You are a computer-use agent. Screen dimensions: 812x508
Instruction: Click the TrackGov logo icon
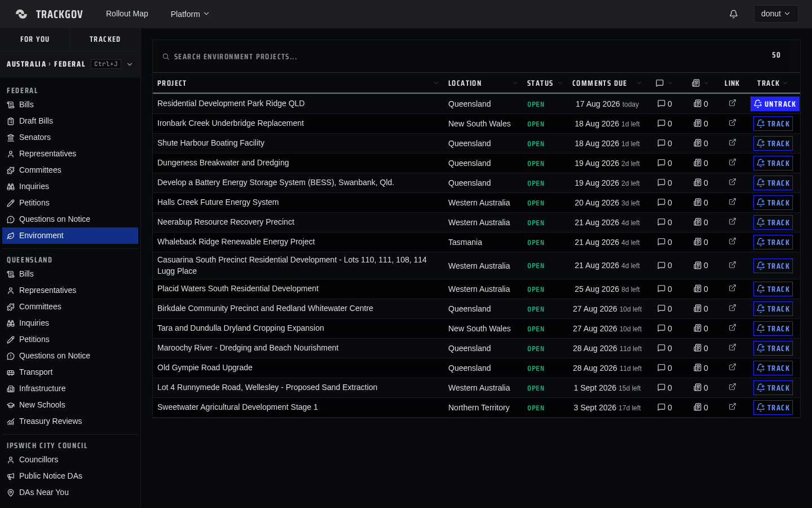[x=21, y=14]
